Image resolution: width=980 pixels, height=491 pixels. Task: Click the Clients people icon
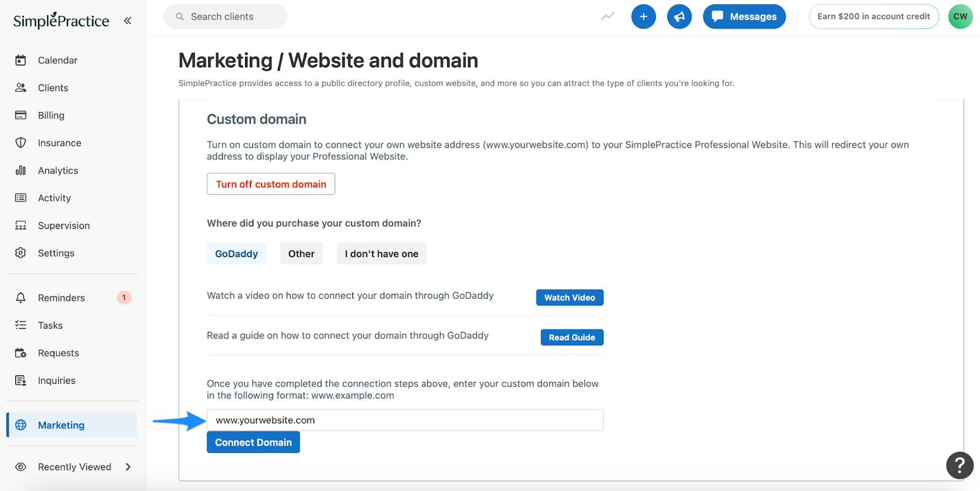pyautogui.click(x=21, y=88)
